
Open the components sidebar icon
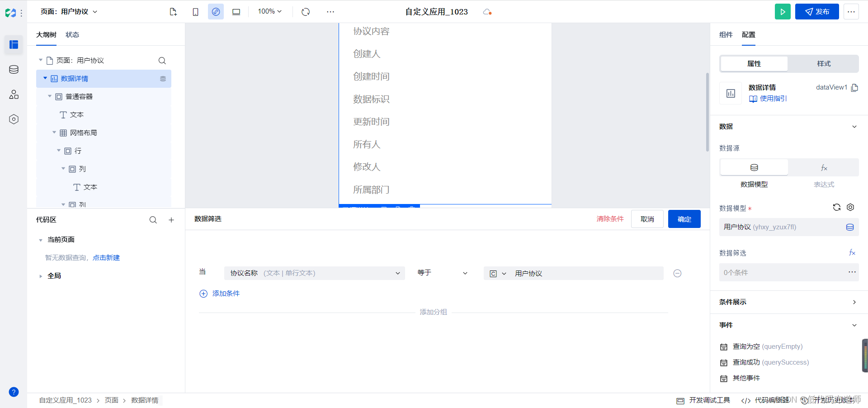tap(14, 94)
